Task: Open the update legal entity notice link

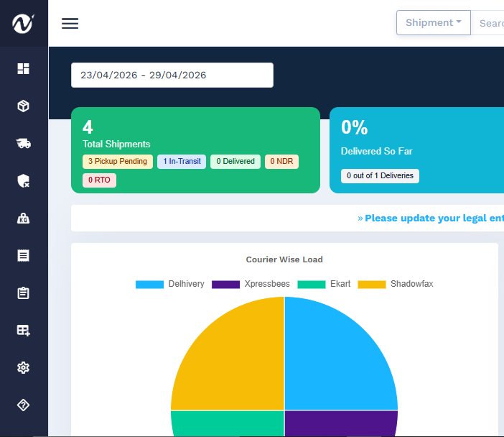Action: tap(431, 218)
